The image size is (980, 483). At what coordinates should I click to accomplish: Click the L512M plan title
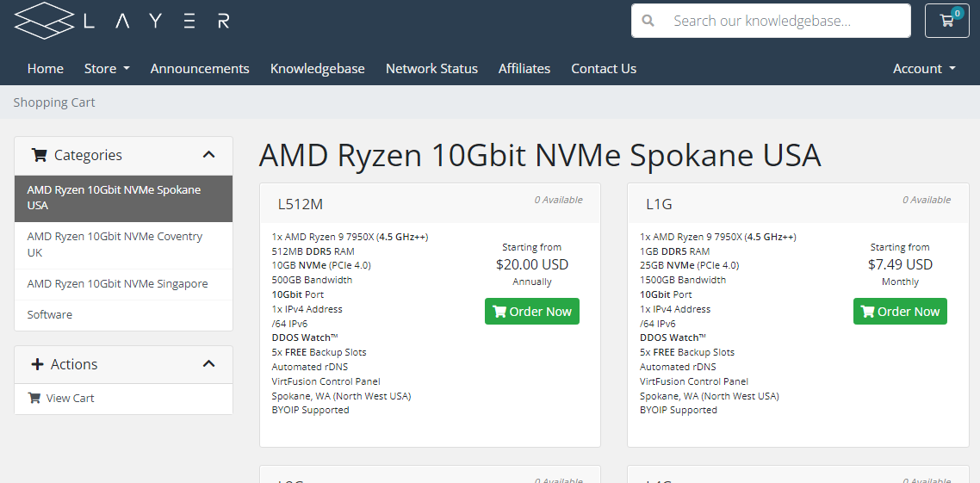(301, 204)
